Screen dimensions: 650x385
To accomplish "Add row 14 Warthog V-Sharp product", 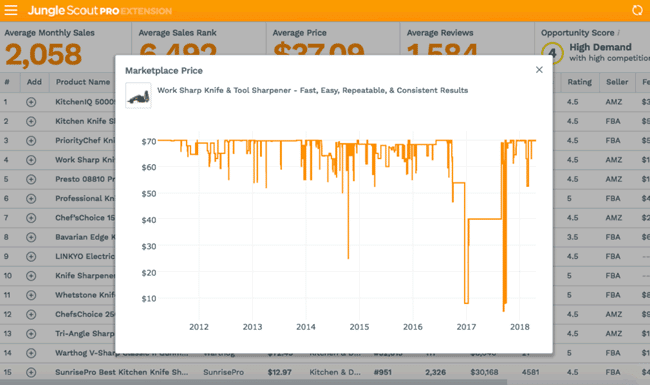I will [31, 353].
